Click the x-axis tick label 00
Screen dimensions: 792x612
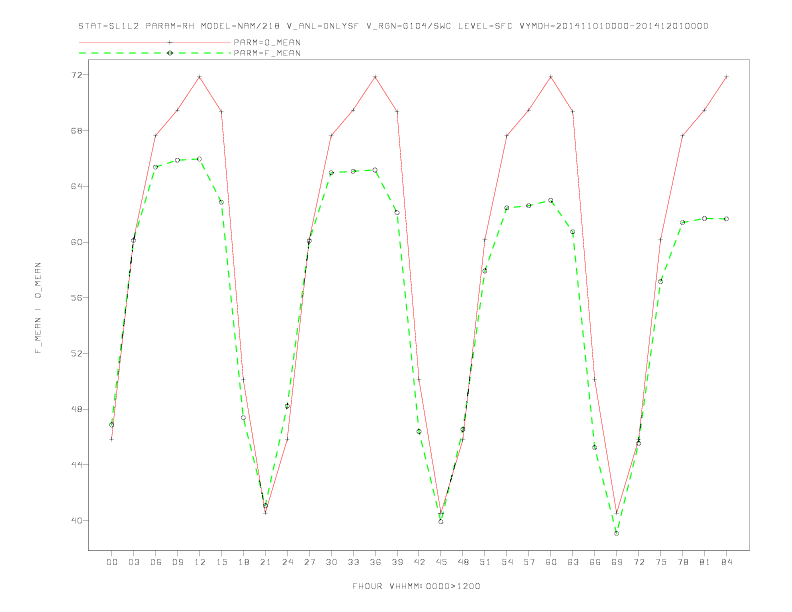click(x=112, y=562)
